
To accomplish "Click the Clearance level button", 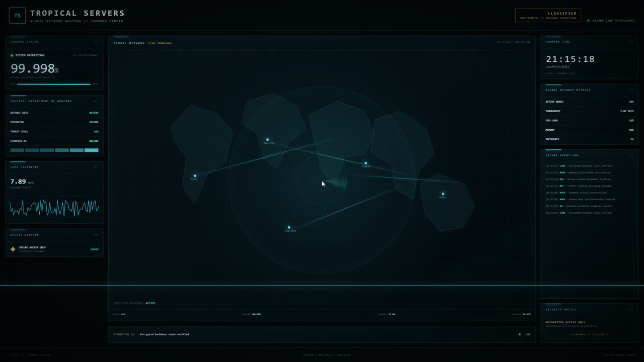I will coord(589,334).
